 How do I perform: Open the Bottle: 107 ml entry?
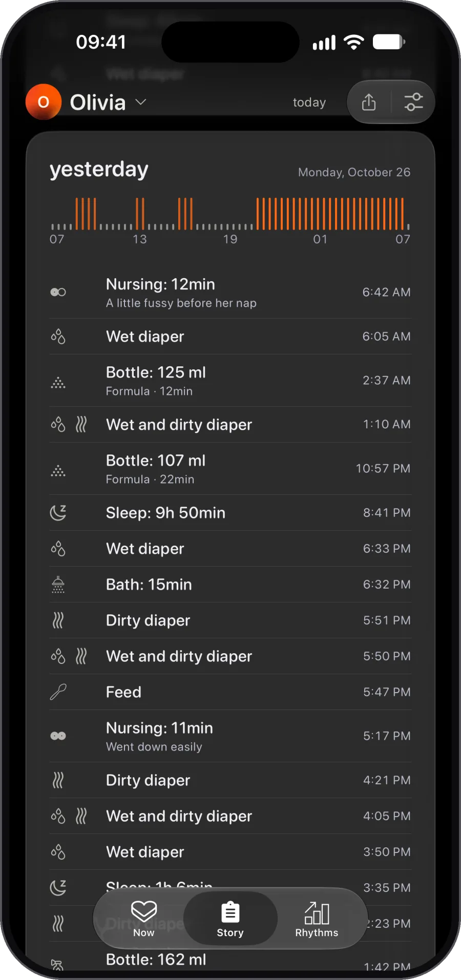[x=230, y=469]
